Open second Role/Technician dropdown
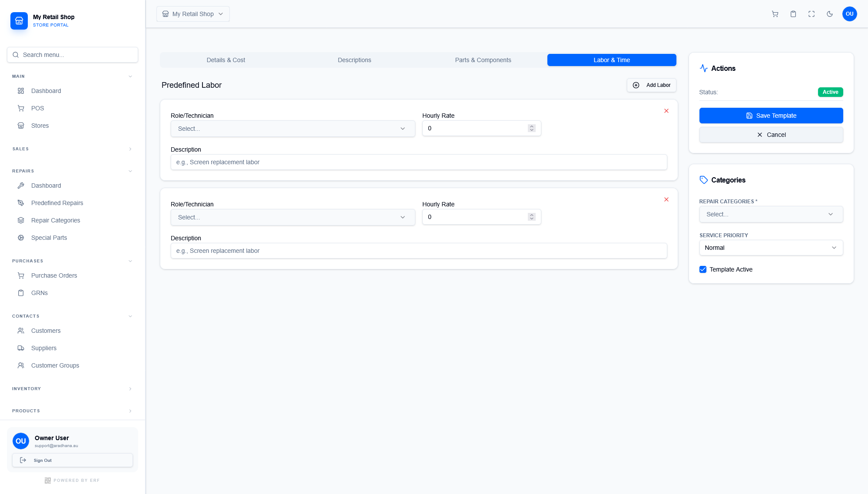Viewport: 868px width, 494px height. coord(293,217)
